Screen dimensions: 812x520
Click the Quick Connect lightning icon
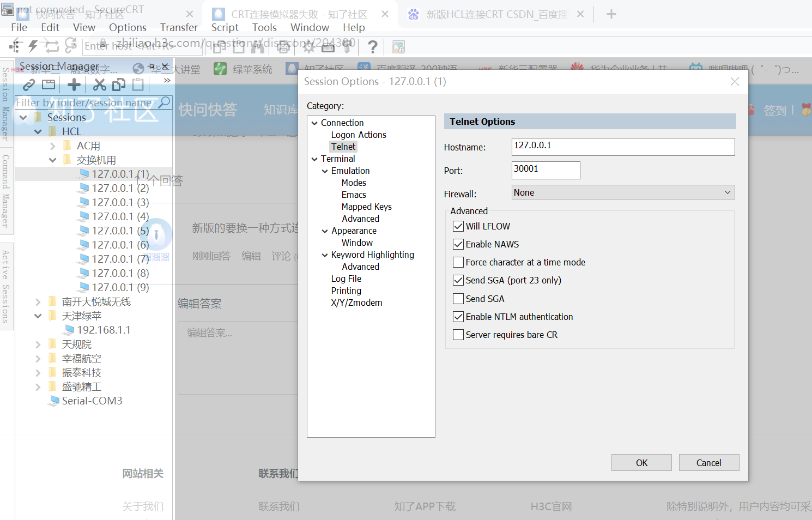33,46
